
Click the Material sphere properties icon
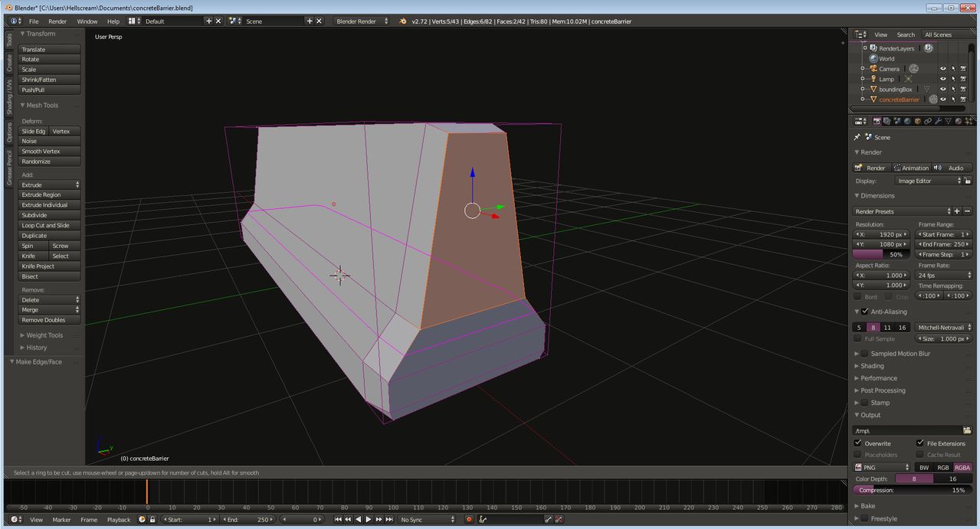(957, 121)
